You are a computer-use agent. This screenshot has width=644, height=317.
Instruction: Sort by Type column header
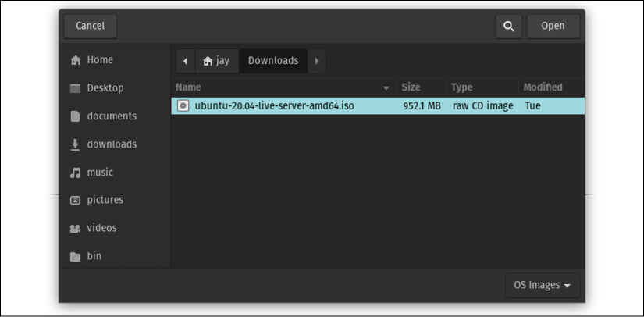pos(482,87)
